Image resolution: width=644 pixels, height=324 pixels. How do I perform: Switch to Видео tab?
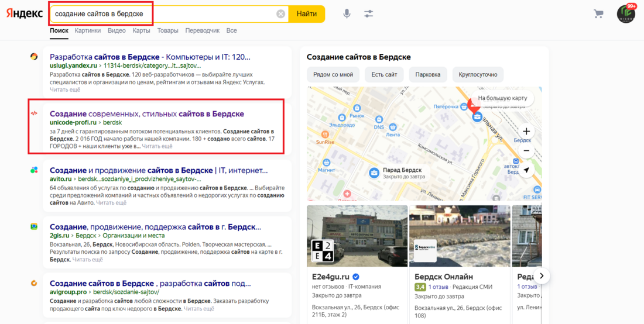click(x=117, y=30)
